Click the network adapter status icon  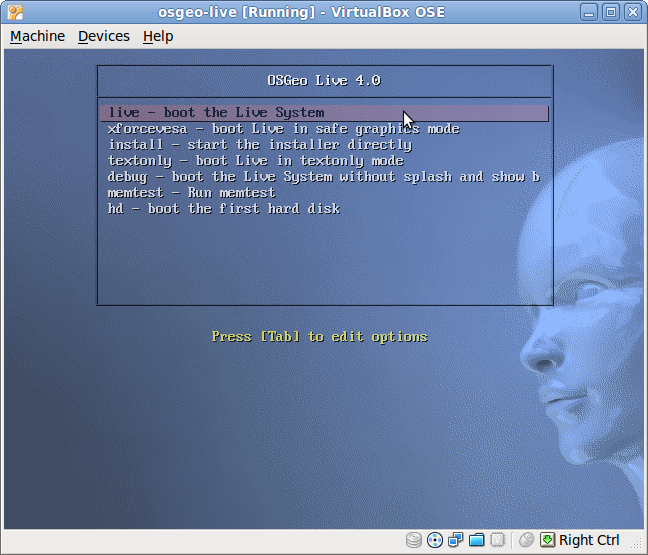tap(456, 540)
